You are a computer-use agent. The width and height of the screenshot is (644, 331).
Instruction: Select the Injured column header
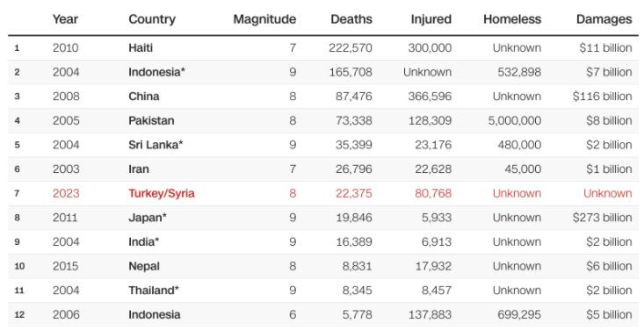tap(431, 19)
